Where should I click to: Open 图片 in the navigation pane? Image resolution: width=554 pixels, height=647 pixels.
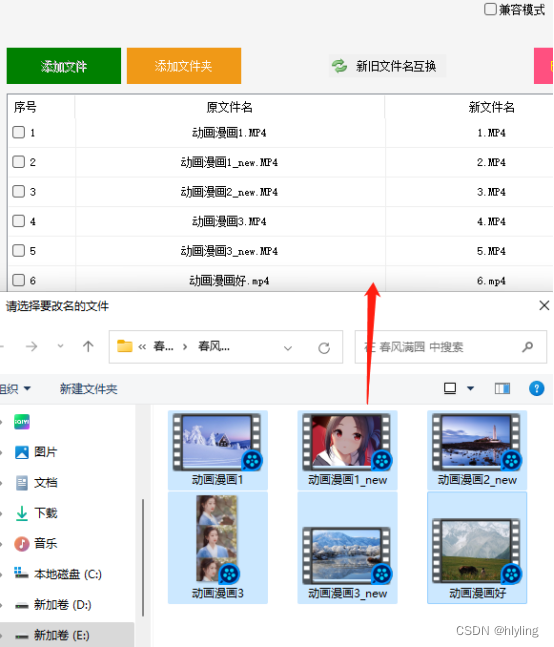35,452
